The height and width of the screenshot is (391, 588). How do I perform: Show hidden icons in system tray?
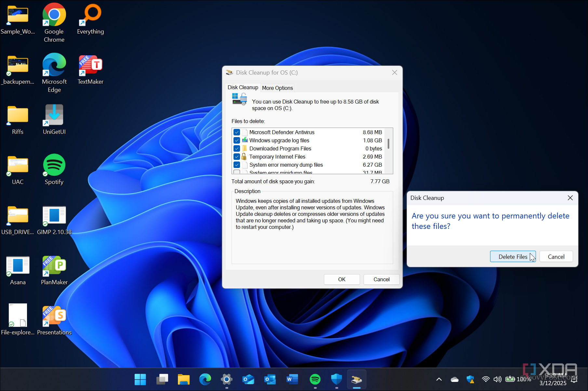click(439, 379)
